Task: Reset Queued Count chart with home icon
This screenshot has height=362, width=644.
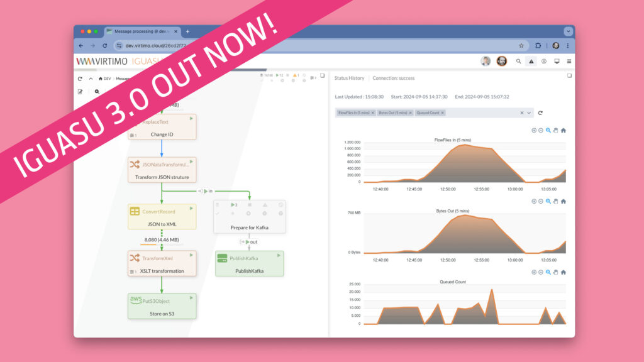Action: (563, 272)
